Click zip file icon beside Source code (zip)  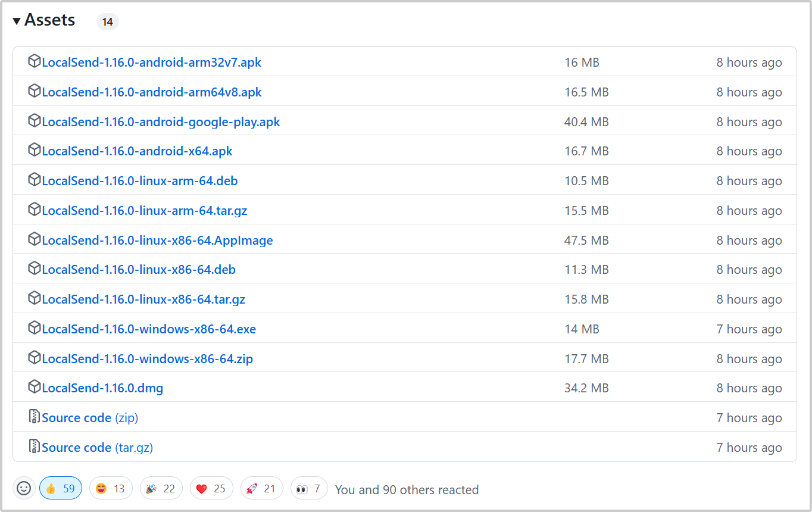pos(35,416)
